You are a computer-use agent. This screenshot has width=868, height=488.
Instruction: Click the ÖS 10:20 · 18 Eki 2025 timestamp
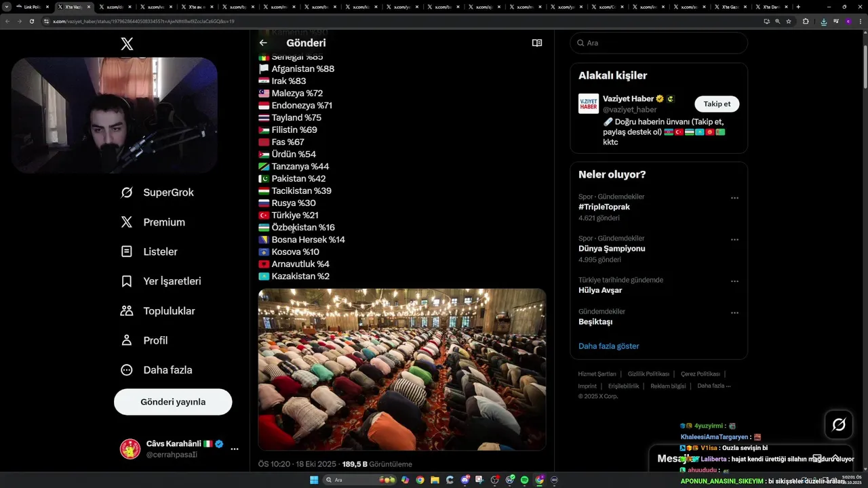click(298, 464)
